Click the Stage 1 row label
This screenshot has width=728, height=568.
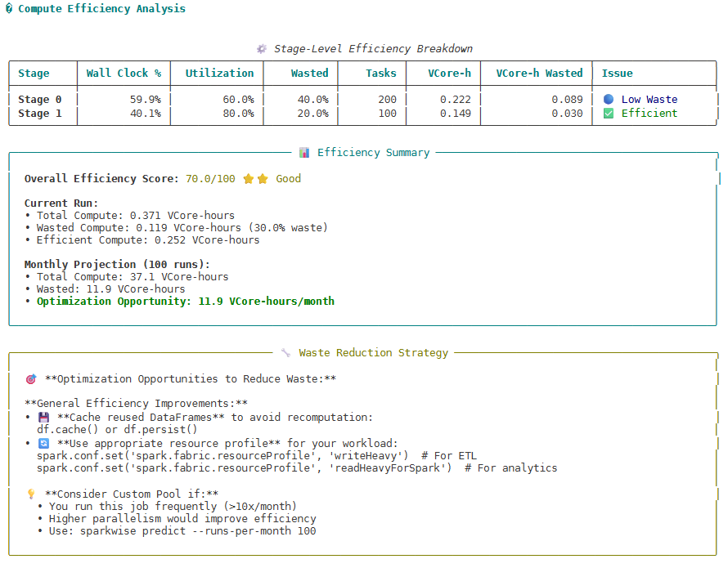(40, 114)
